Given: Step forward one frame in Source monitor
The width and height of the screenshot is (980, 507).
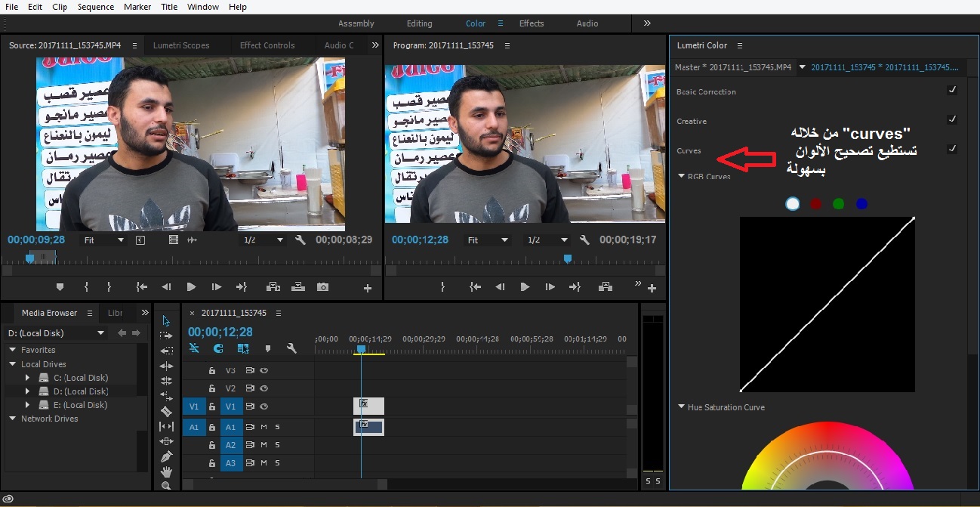Looking at the screenshot, I should coord(216,287).
